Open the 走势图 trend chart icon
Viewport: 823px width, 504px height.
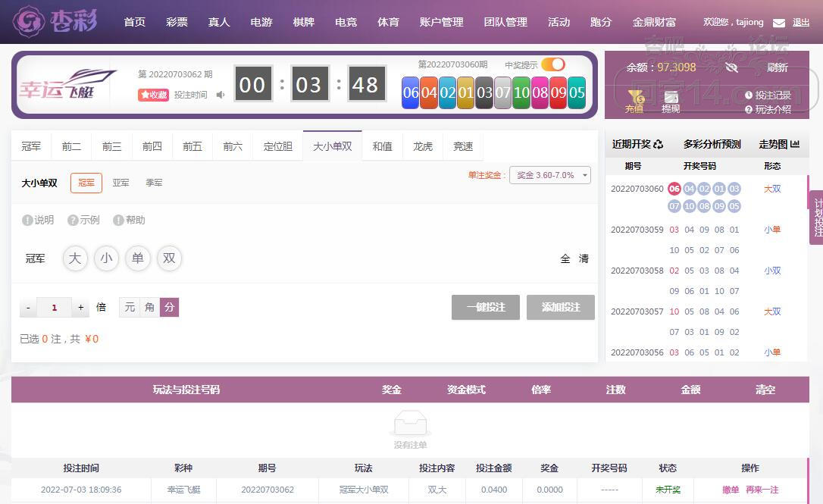795,144
